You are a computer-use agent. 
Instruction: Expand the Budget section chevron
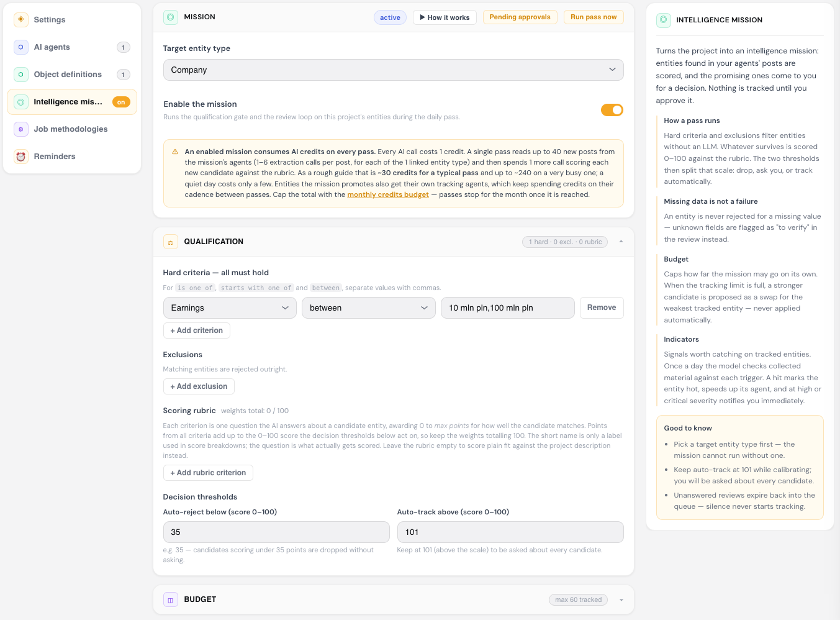coord(621,600)
